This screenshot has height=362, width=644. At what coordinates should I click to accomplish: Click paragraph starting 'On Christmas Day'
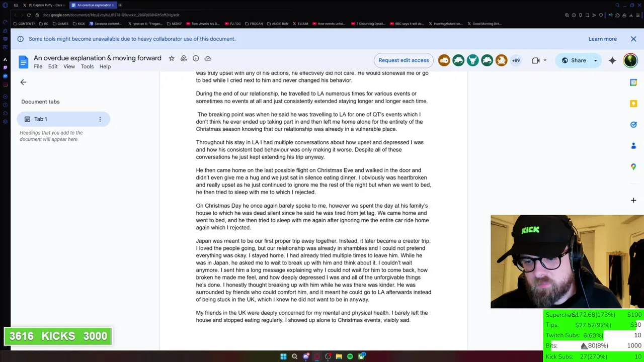tap(312, 217)
